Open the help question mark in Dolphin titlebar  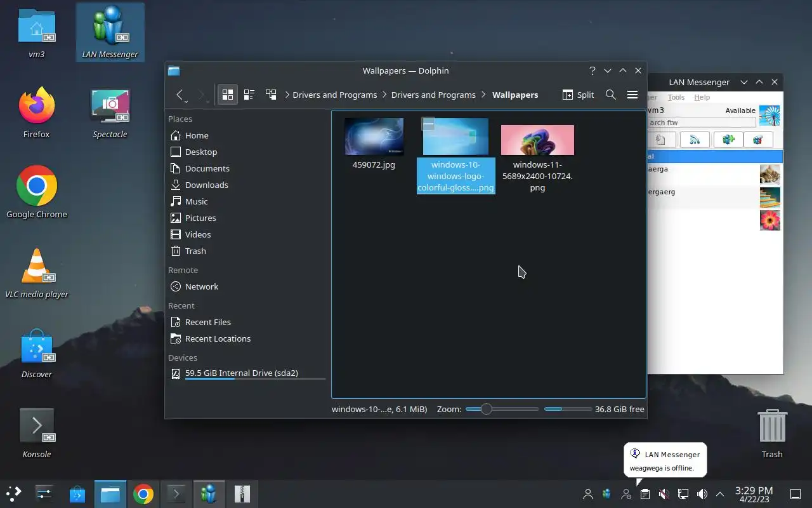pyautogui.click(x=593, y=70)
